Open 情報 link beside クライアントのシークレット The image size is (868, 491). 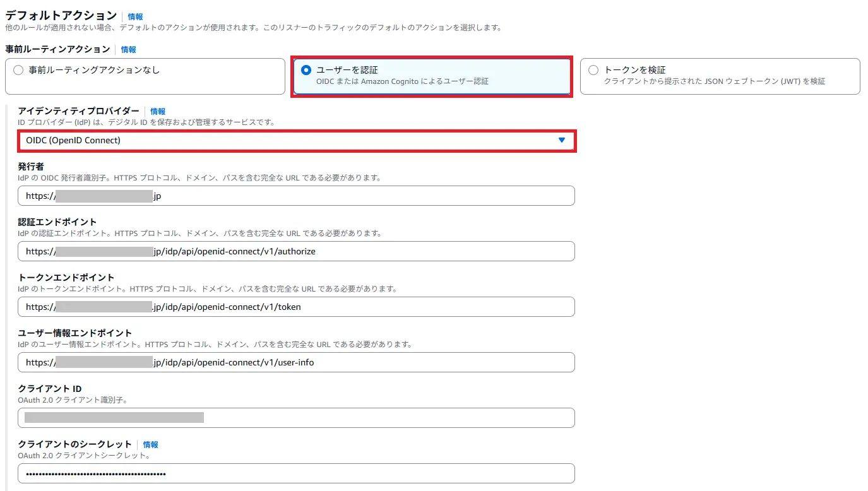[x=150, y=444]
